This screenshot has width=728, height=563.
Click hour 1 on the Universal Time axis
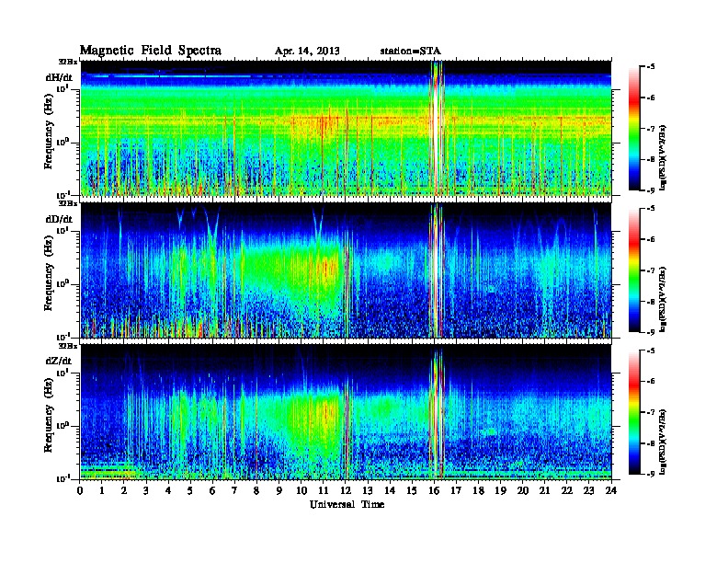(x=102, y=490)
